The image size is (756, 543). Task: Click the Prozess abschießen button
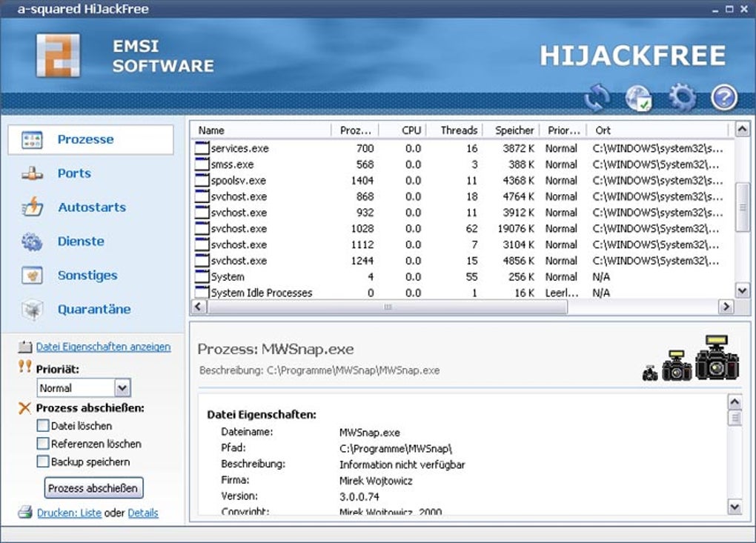[x=93, y=488]
